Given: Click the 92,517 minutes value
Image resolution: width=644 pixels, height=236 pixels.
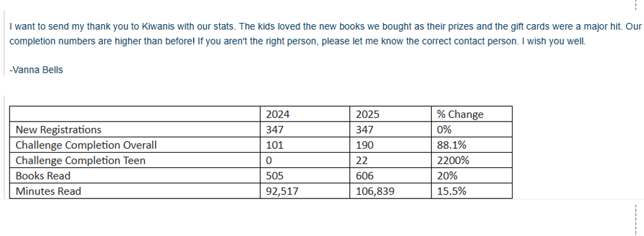Looking at the screenshot, I should pos(305,191).
